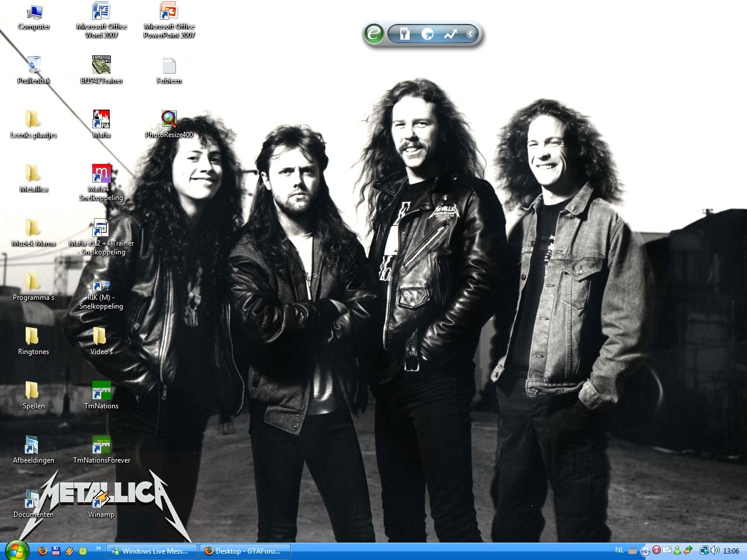Launch Microsoft Office PowerPoint 2007
Viewport: 747px width, 560px height.
[169, 20]
